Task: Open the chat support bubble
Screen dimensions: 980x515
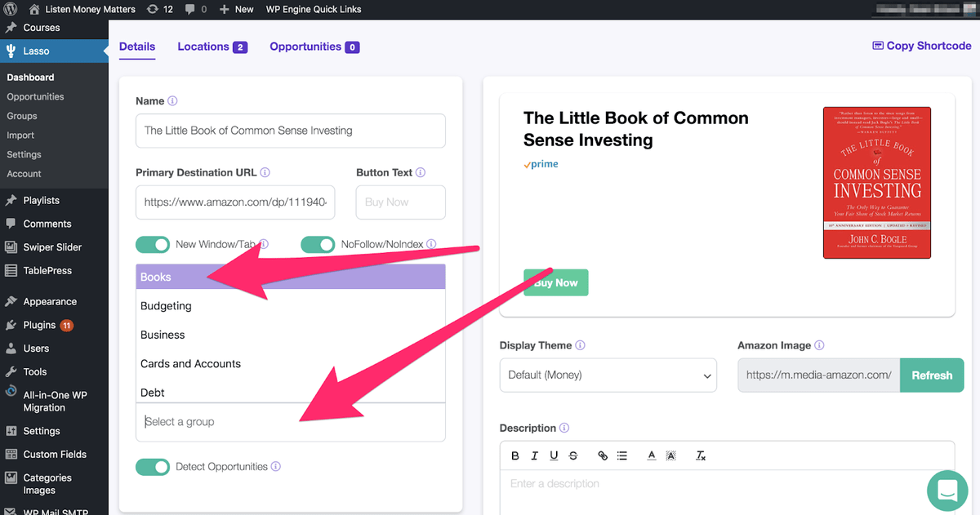Action: (x=947, y=491)
